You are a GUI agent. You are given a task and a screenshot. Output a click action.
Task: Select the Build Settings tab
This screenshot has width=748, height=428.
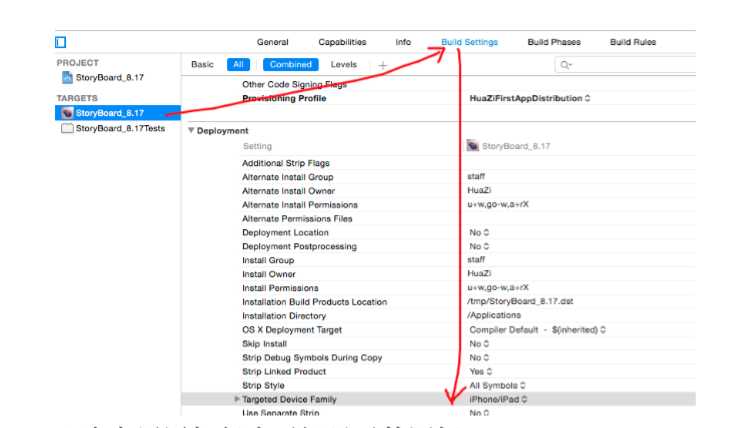coord(469,42)
